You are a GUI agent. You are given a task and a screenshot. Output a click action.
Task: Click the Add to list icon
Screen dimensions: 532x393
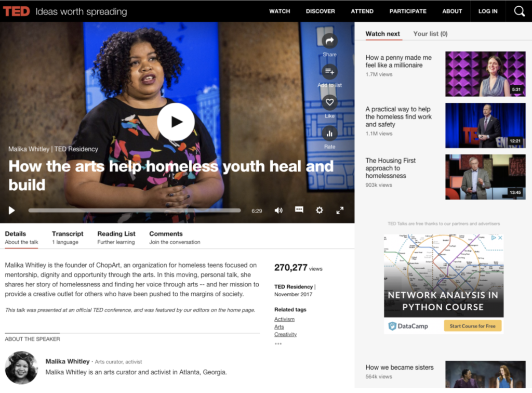(329, 71)
